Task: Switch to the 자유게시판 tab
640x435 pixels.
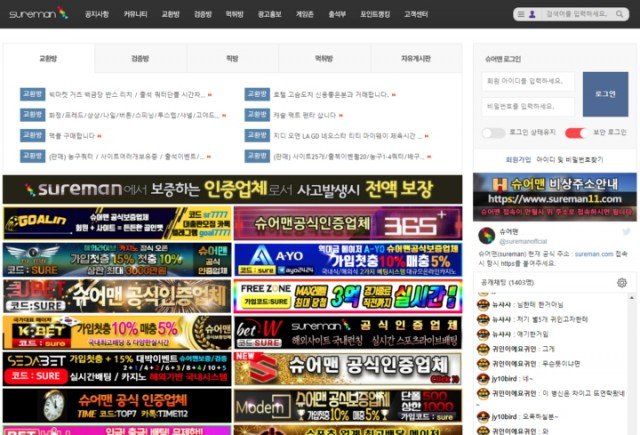Action: click(x=416, y=59)
